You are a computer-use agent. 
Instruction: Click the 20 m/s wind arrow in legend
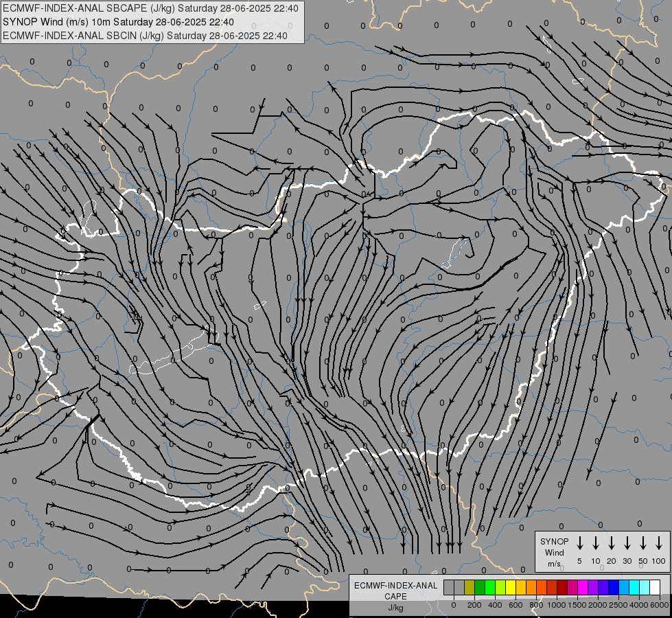click(x=611, y=543)
